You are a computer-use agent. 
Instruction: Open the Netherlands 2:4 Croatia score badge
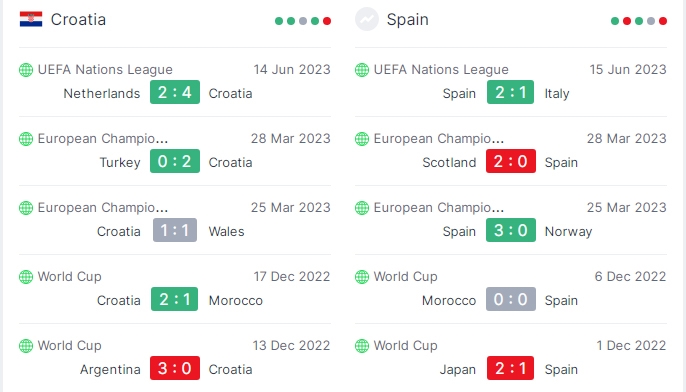(175, 92)
